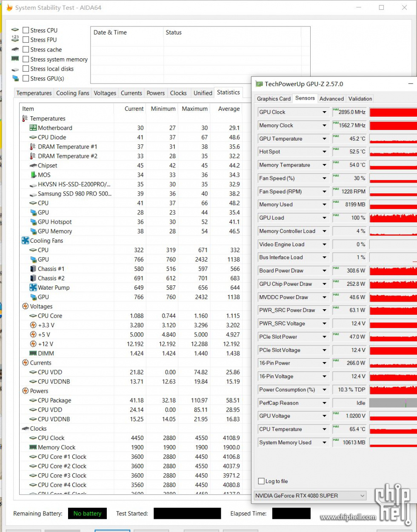Click the Chipset row icon
Screen dimensions: 417x532
coord(33,165)
